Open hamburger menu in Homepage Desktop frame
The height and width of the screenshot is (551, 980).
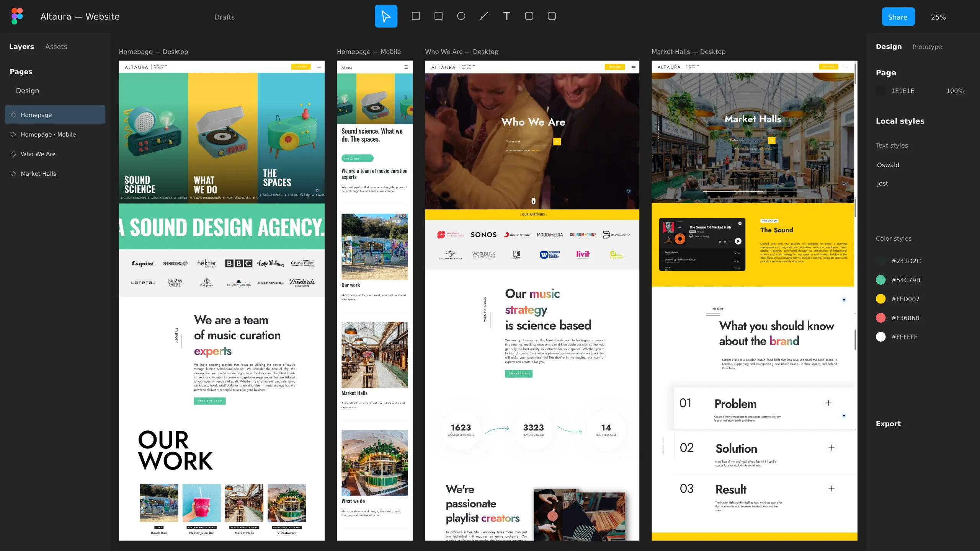pos(319,67)
